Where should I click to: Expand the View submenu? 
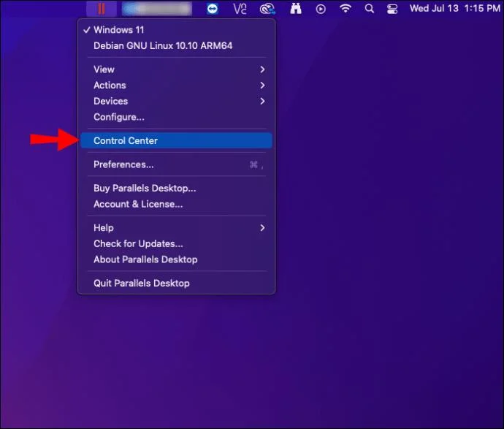point(176,69)
